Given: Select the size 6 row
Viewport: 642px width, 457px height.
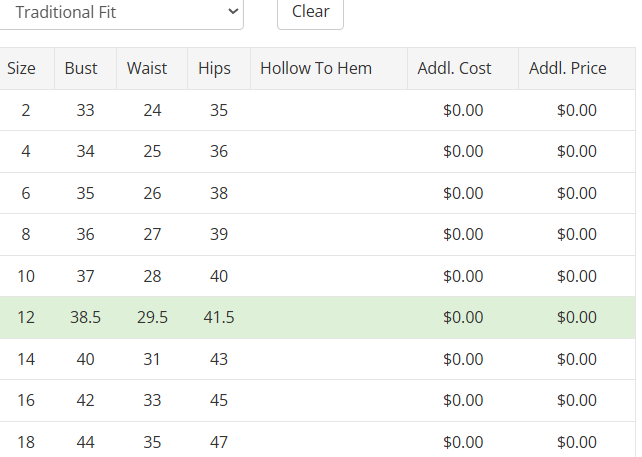Looking at the screenshot, I should 26,193.
